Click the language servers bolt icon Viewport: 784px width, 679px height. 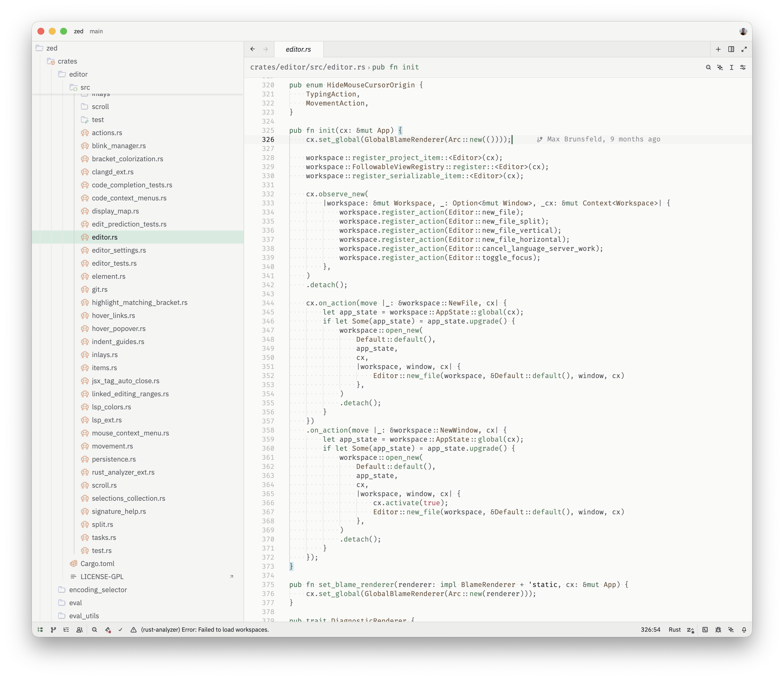[x=108, y=629]
